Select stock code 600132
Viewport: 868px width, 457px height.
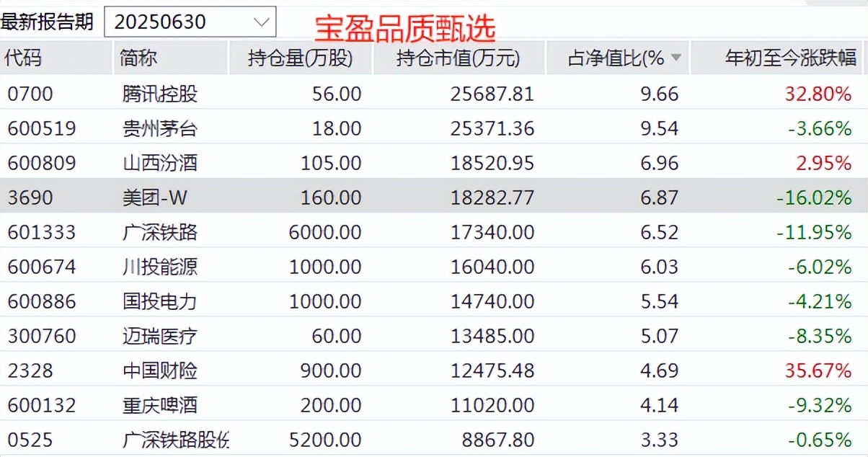pyautogui.click(x=42, y=405)
